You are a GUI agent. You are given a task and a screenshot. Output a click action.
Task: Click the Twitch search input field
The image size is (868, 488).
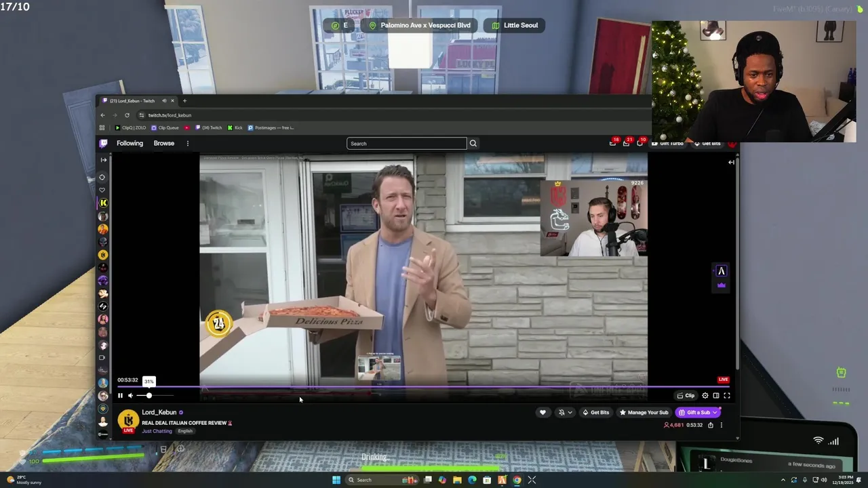407,143
